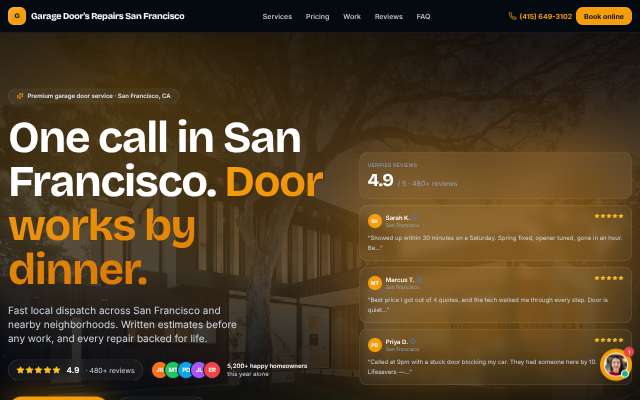Click the verified badge next to Marcus T.
This screenshot has width=640, height=400.
pyautogui.click(x=419, y=280)
